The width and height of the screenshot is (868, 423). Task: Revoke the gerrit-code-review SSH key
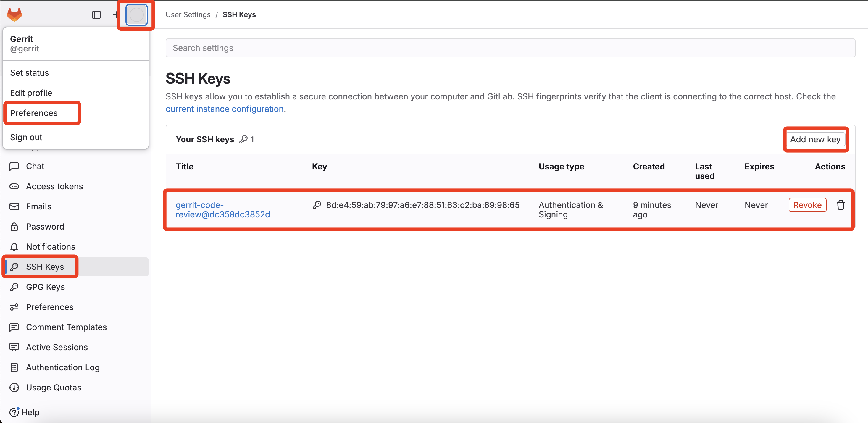(807, 205)
